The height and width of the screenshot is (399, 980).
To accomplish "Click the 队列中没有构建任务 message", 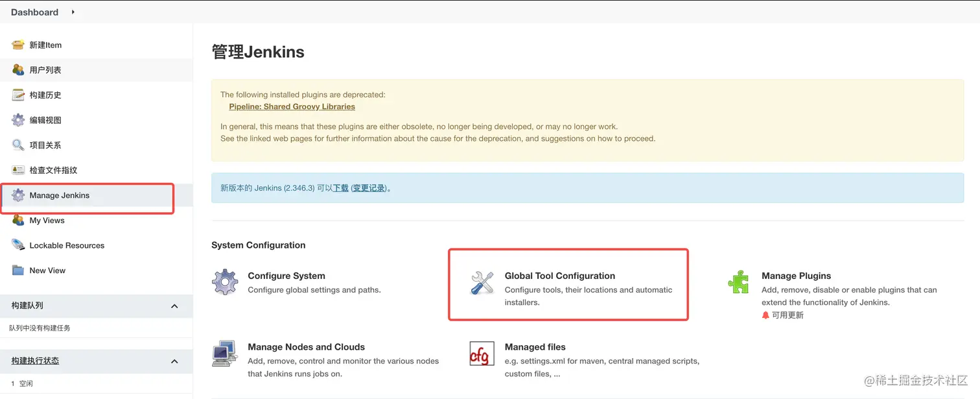I will tap(40, 328).
